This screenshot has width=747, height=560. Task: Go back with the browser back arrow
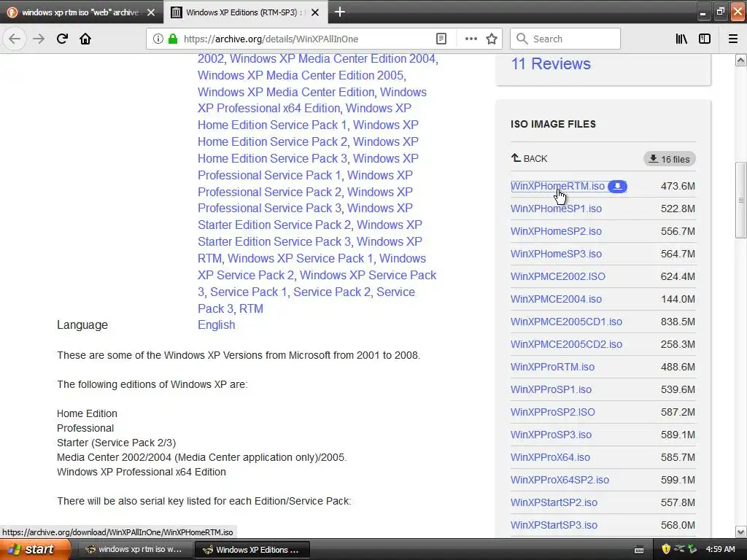click(x=15, y=39)
